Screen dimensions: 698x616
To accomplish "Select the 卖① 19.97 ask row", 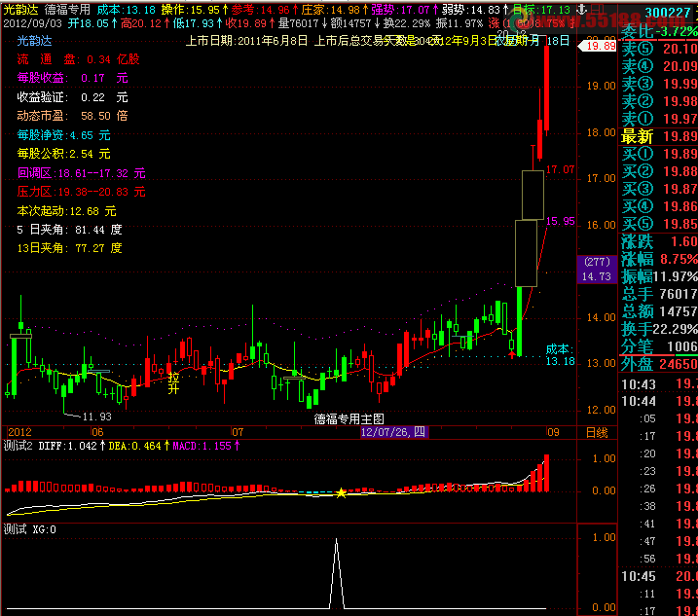I will (x=659, y=119).
